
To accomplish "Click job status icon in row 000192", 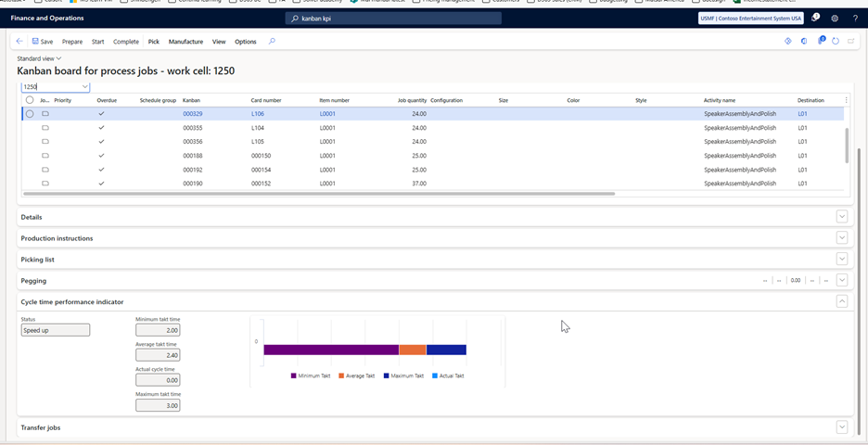I will [45, 170].
